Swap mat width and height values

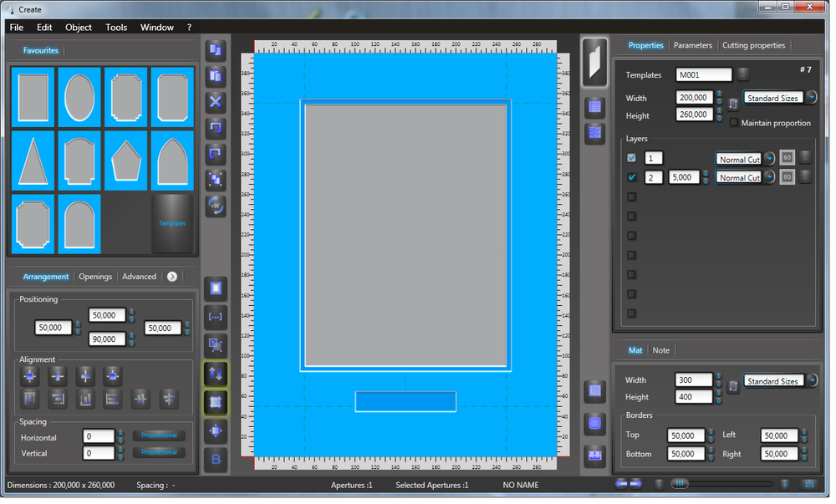[x=733, y=387]
